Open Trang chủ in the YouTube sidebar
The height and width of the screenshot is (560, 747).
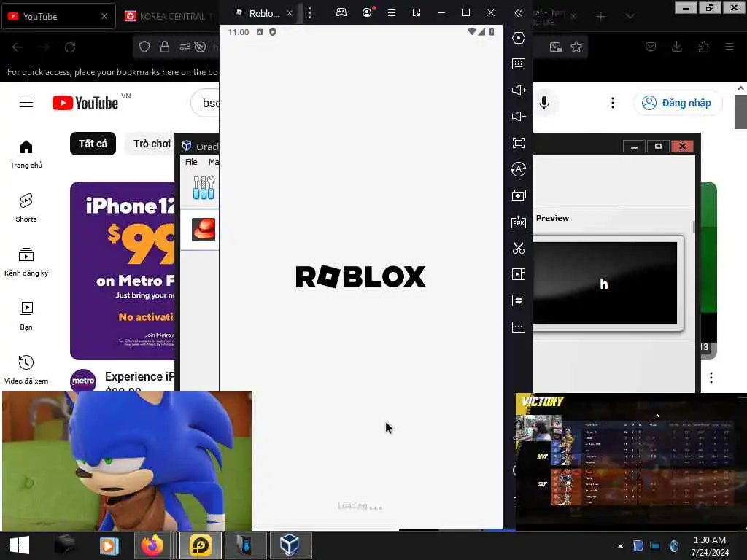pyautogui.click(x=26, y=155)
